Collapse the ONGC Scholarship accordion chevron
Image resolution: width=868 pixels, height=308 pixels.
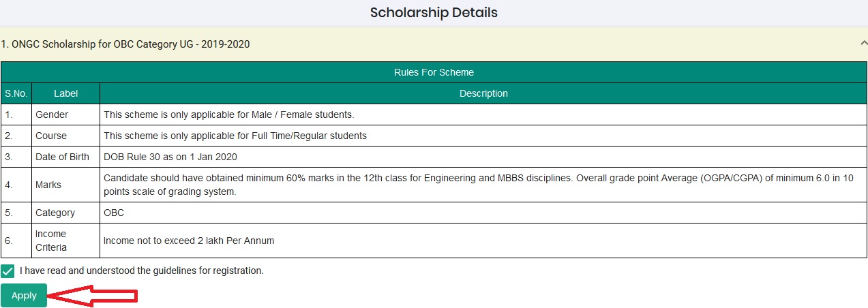coord(862,44)
